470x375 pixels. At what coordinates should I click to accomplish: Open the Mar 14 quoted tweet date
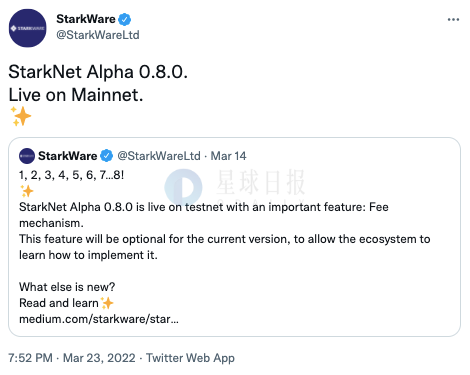point(228,156)
